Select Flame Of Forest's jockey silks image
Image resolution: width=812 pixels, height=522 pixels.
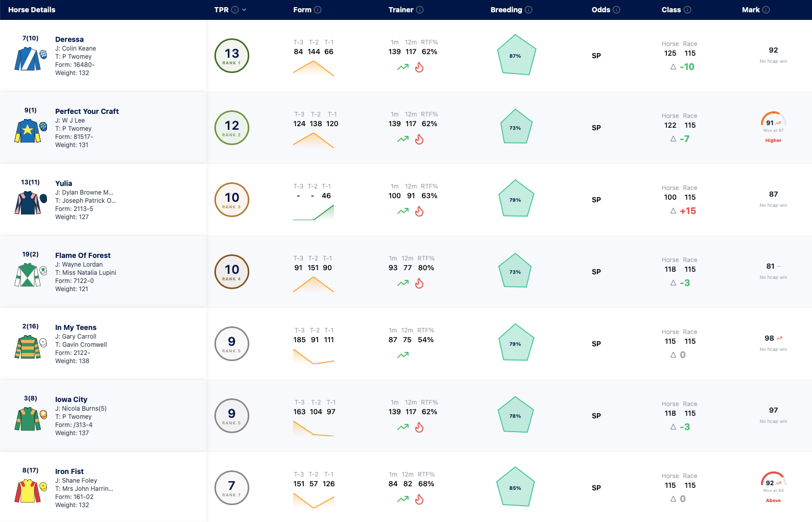coord(28,275)
